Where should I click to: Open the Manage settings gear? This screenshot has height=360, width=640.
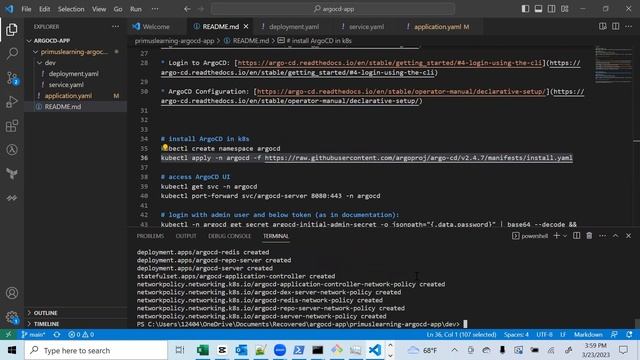(12, 317)
